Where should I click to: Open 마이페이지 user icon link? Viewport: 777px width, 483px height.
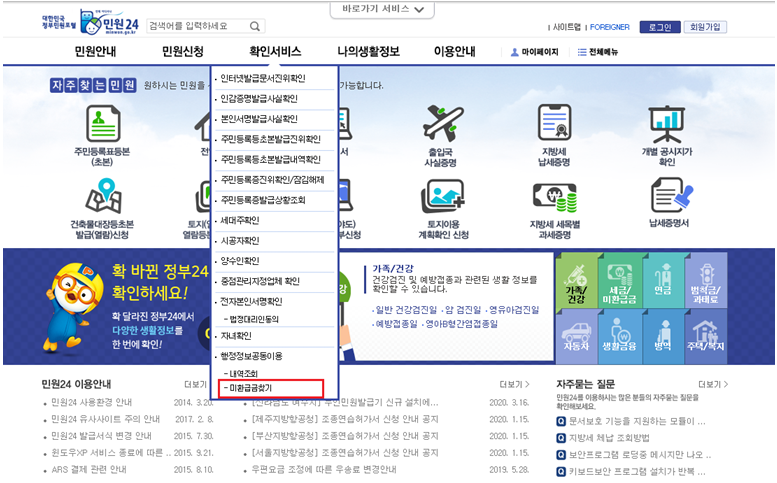click(x=534, y=52)
